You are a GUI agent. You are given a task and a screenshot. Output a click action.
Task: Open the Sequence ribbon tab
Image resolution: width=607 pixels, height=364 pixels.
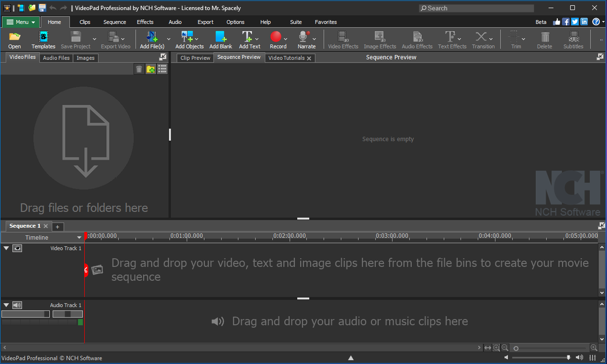(x=115, y=22)
